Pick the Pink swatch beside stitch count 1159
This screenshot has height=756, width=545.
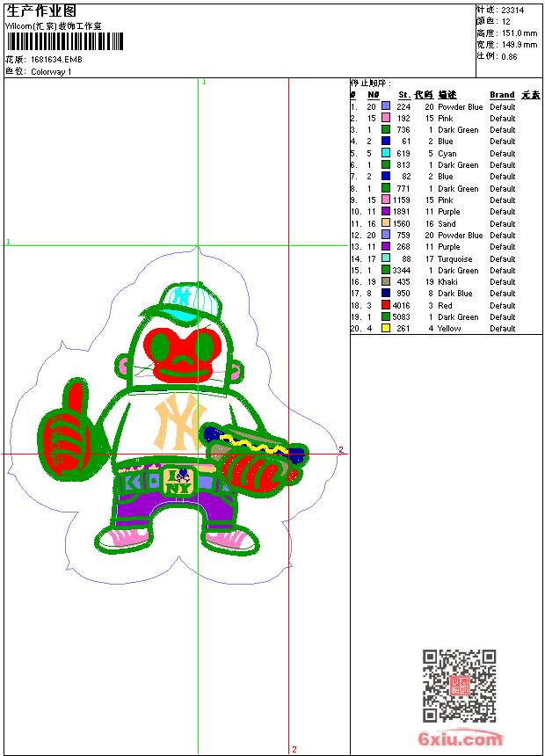click(386, 200)
